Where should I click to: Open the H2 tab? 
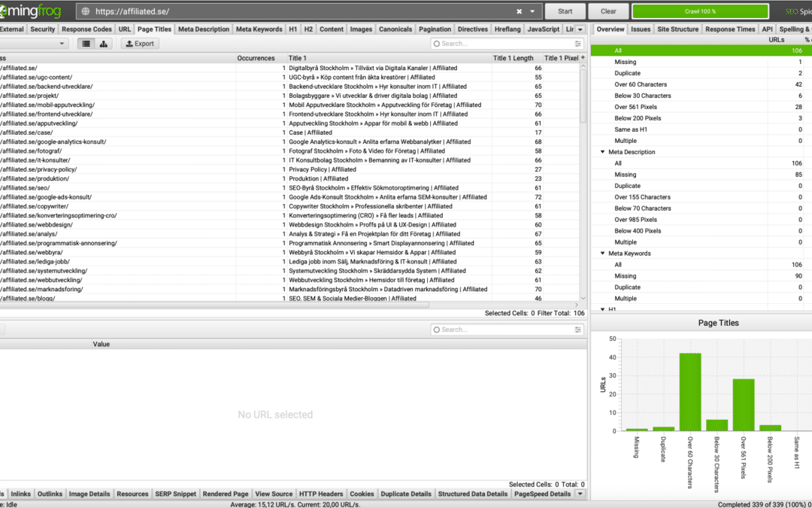coord(309,29)
